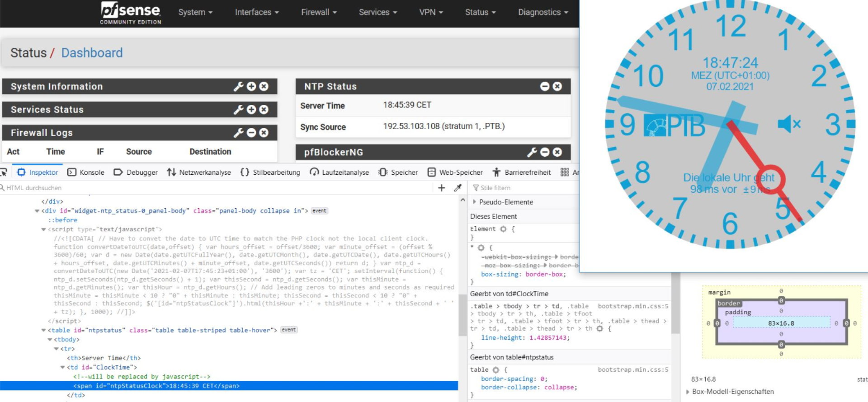Open pfBlockerNG widget settings wrench
This screenshot has width=868, height=402.
click(x=532, y=152)
